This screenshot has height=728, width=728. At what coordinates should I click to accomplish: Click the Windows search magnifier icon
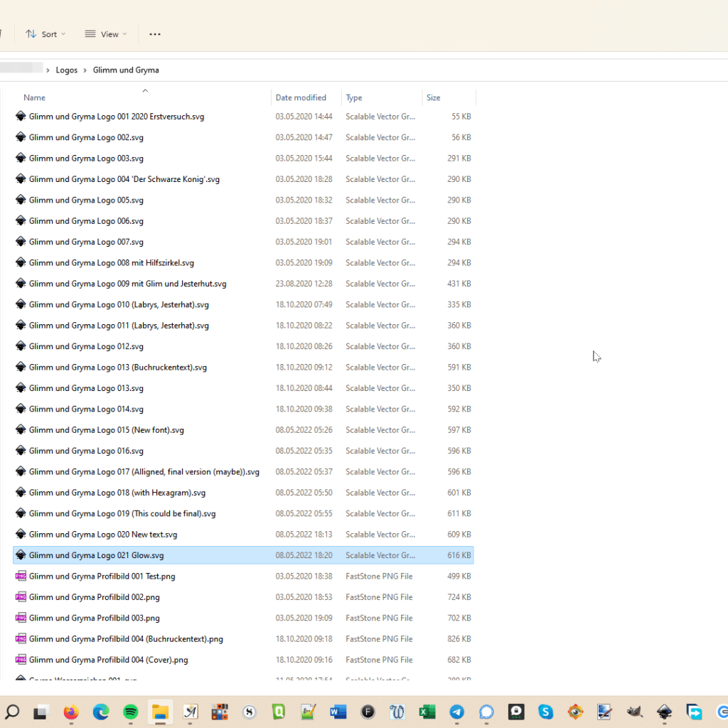[x=12, y=712]
